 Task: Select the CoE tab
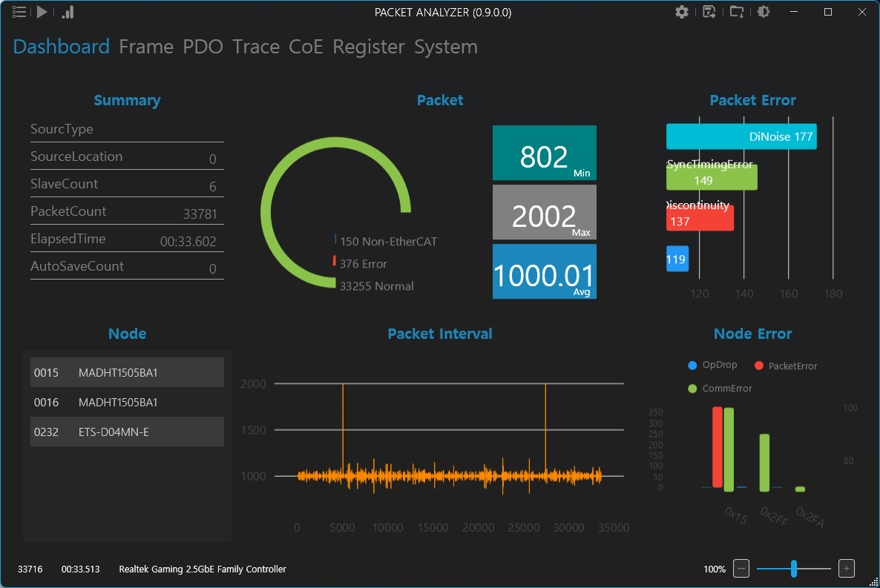[x=306, y=47]
